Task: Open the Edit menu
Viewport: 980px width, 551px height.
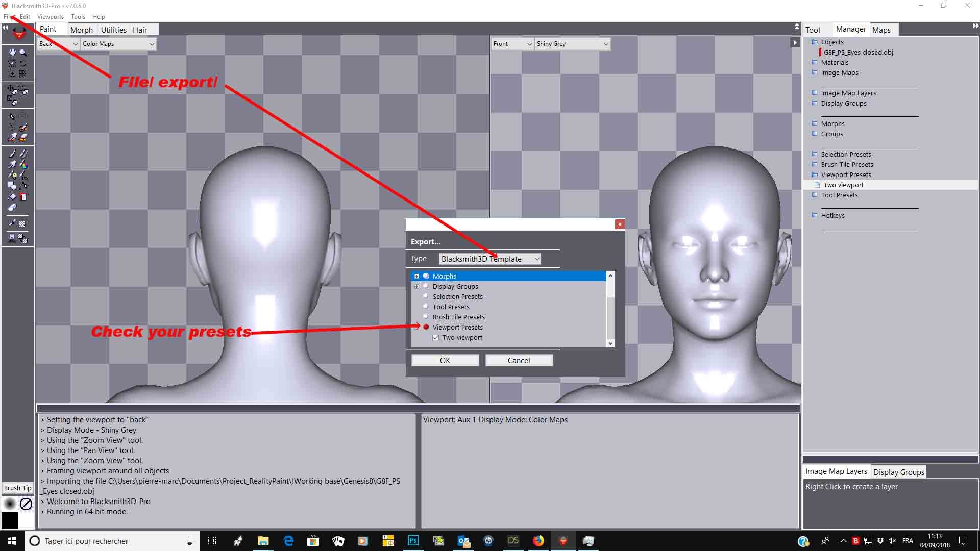Action: 25,17
